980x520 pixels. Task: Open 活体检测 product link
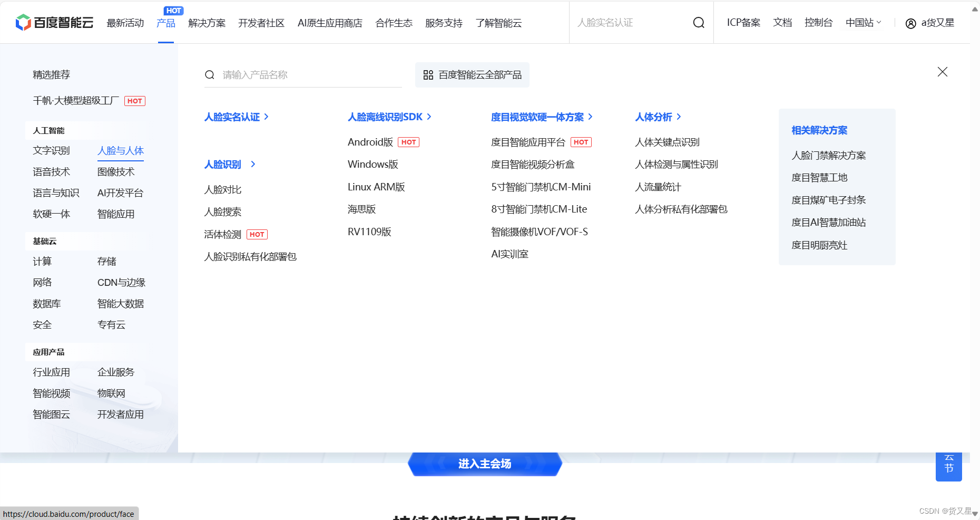223,235
